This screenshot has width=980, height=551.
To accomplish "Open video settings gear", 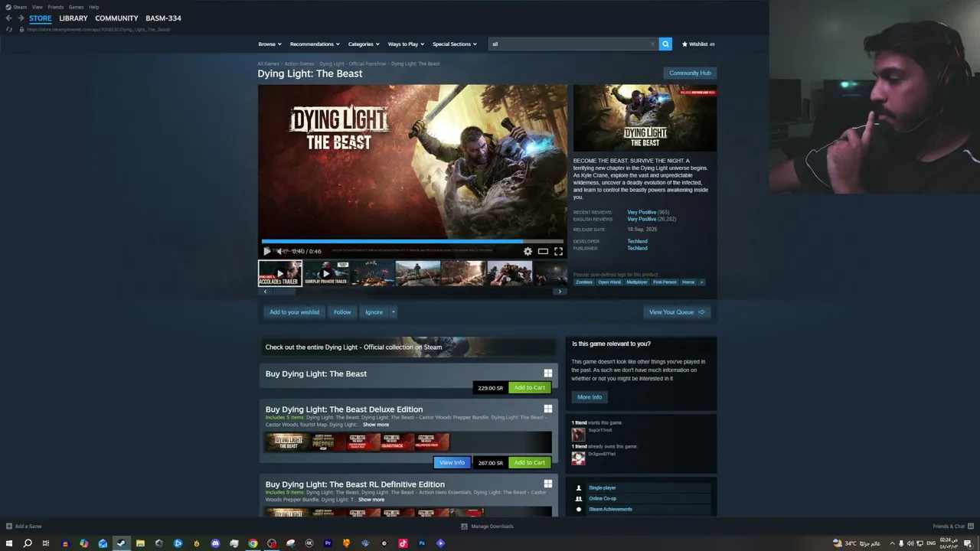I will pos(528,251).
